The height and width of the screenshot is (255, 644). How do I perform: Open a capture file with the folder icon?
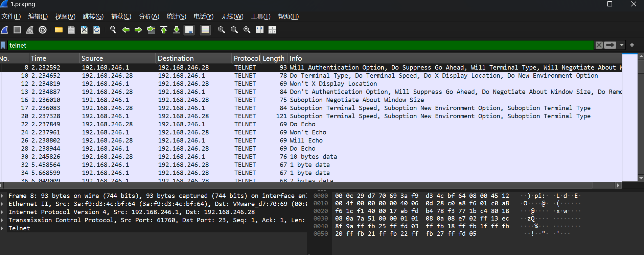59,30
